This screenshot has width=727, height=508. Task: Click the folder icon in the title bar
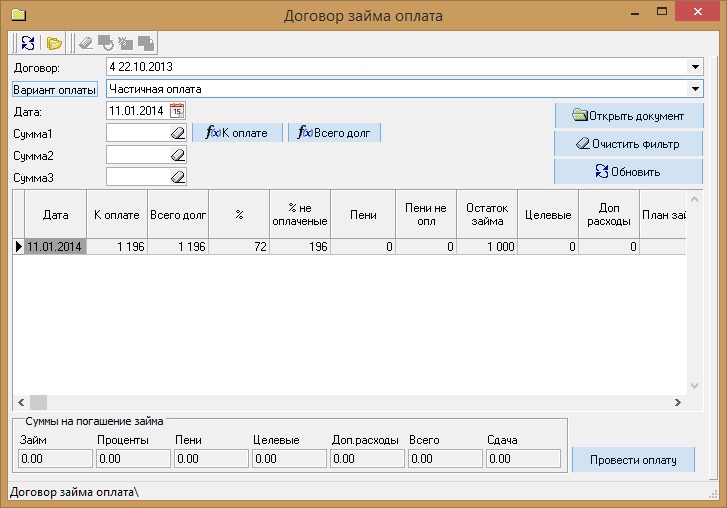point(19,15)
